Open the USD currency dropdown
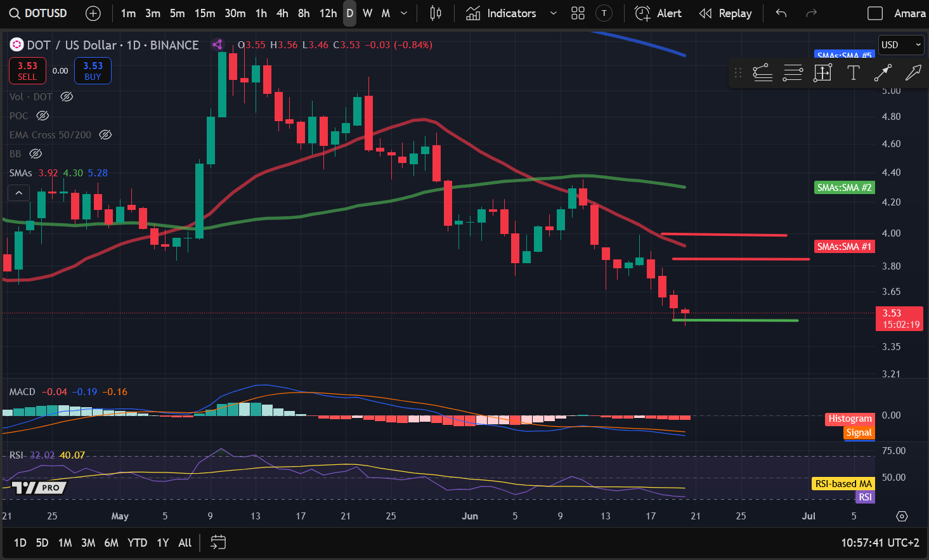The height and width of the screenshot is (560, 929). click(901, 45)
